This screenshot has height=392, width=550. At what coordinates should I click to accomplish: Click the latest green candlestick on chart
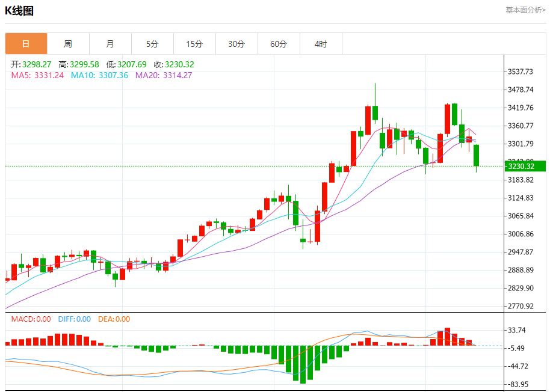coord(477,155)
